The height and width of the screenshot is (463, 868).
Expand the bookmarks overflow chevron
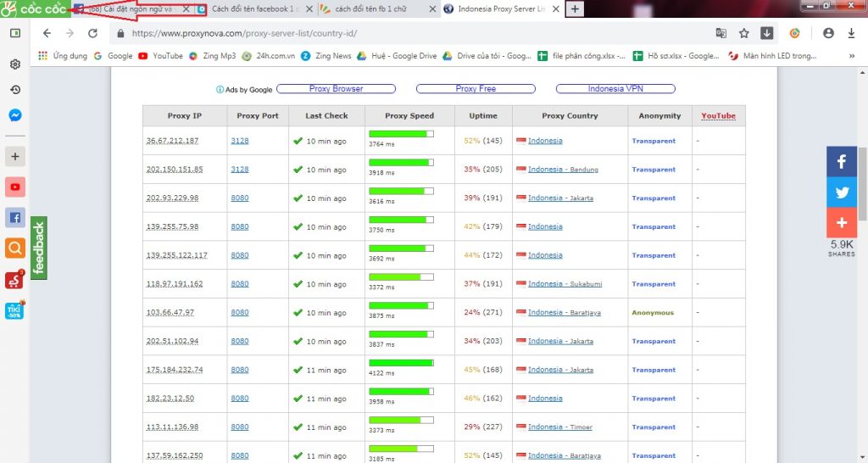click(x=851, y=56)
